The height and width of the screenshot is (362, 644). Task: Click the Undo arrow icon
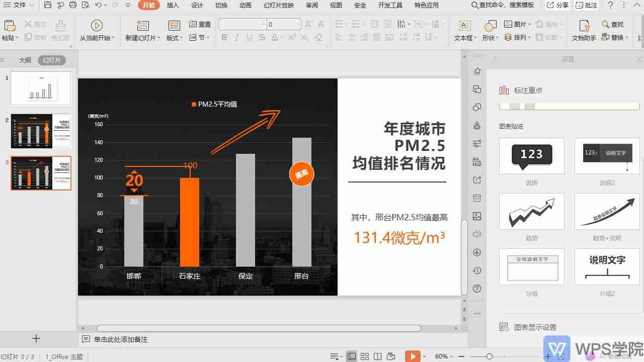(x=98, y=5)
